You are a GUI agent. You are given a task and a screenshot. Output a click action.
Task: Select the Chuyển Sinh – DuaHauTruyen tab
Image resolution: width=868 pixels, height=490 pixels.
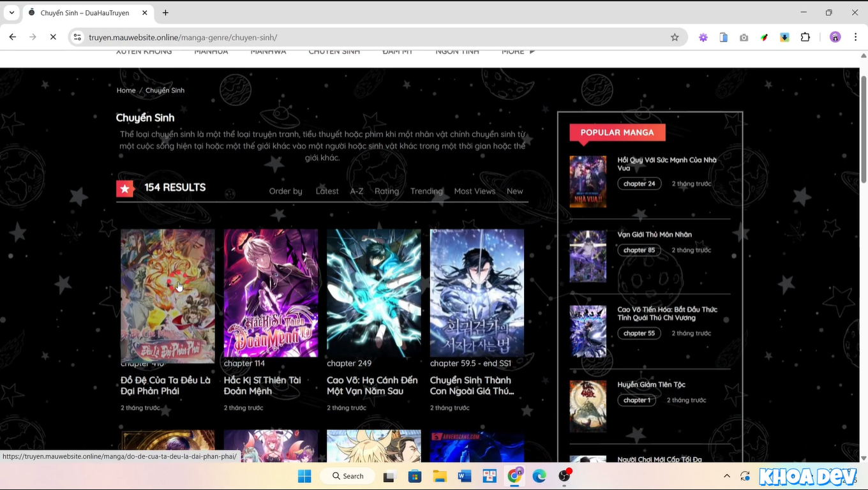click(87, 13)
